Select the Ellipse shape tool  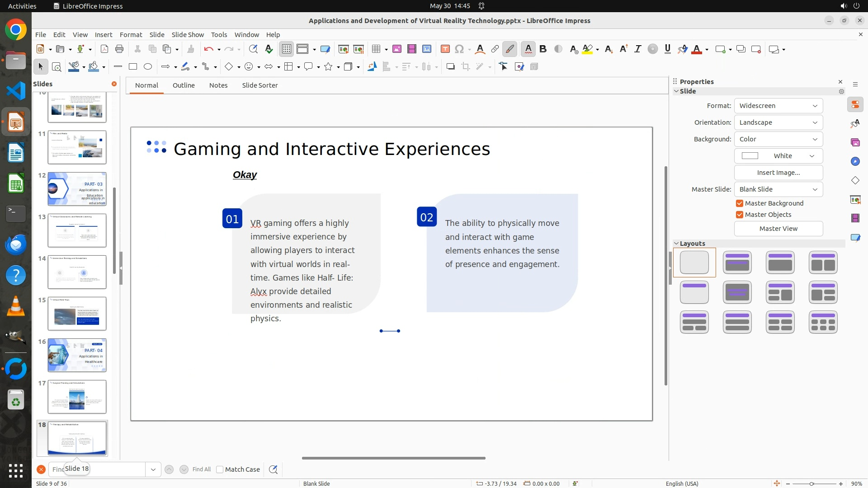(x=148, y=67)
